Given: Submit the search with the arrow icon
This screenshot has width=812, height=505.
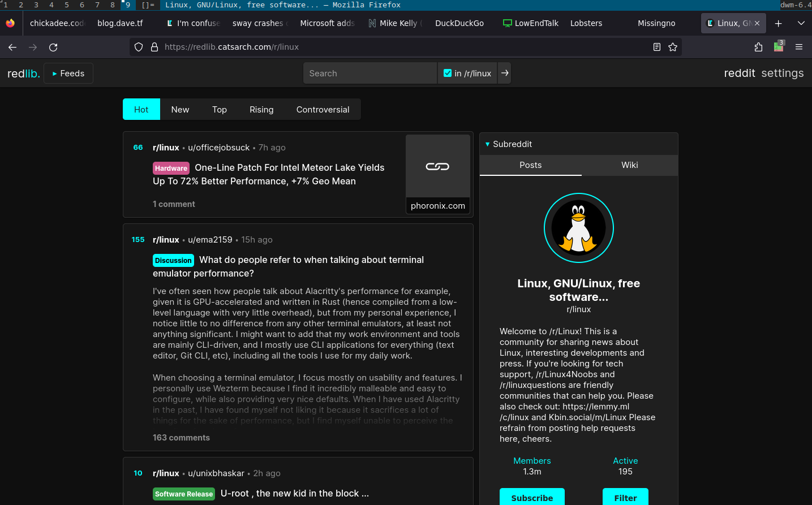Looking at the screenshot, I should point(504,73).
